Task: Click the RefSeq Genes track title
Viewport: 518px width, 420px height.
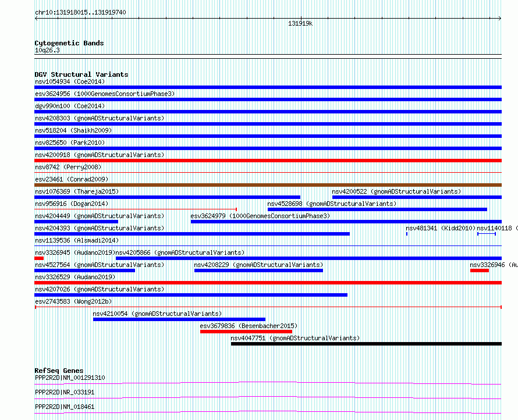Action: click(x=59, y=371)
